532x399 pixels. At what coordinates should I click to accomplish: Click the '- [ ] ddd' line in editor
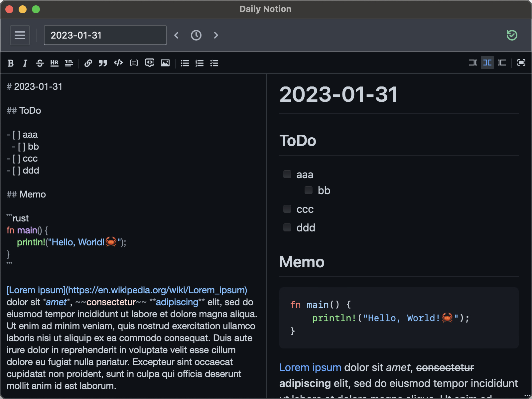(x=23, y=171)
